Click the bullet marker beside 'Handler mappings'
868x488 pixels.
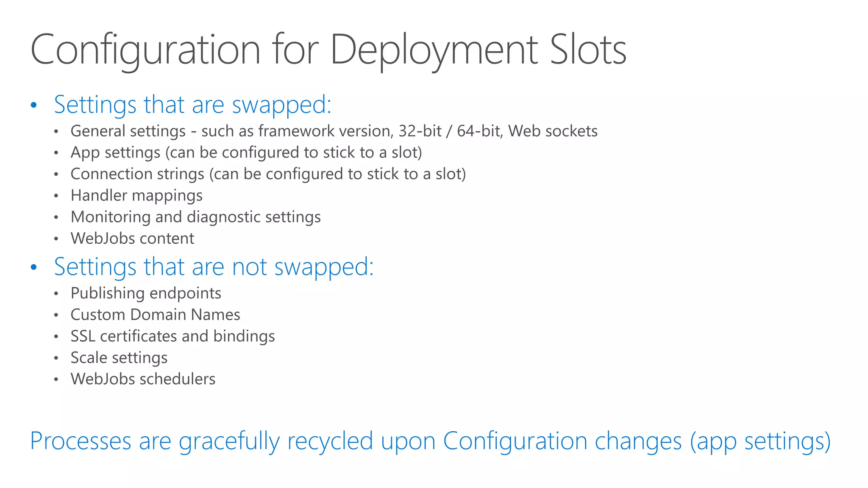tap(56, 196)
